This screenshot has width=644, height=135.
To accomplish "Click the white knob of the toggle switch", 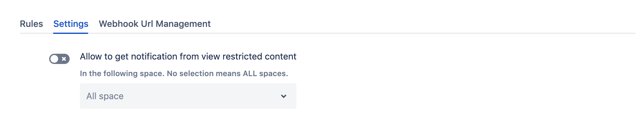I will pyautogui.click(x=54, y=59).
